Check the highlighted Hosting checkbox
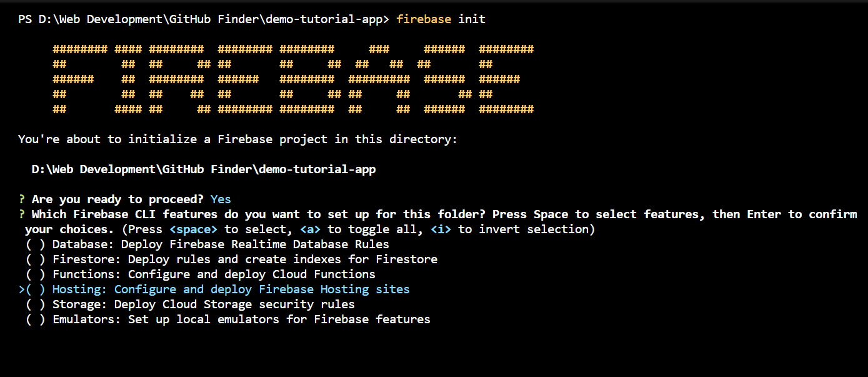The image size is (868, 377). point(36,289)
